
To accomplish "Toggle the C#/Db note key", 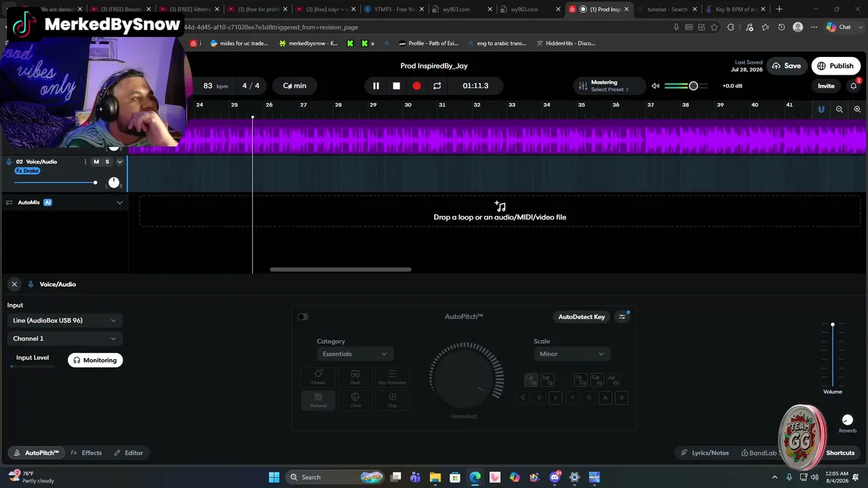I will click(531, 380).
